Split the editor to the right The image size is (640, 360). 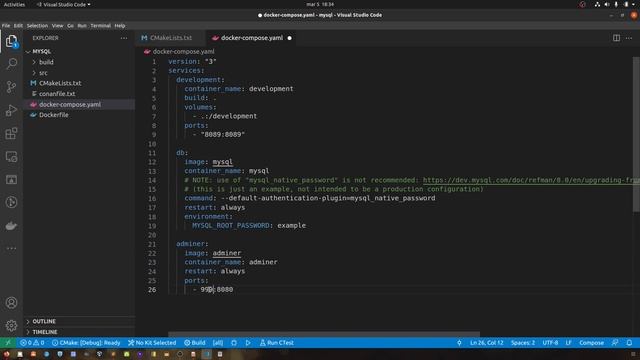click(616, 38)
